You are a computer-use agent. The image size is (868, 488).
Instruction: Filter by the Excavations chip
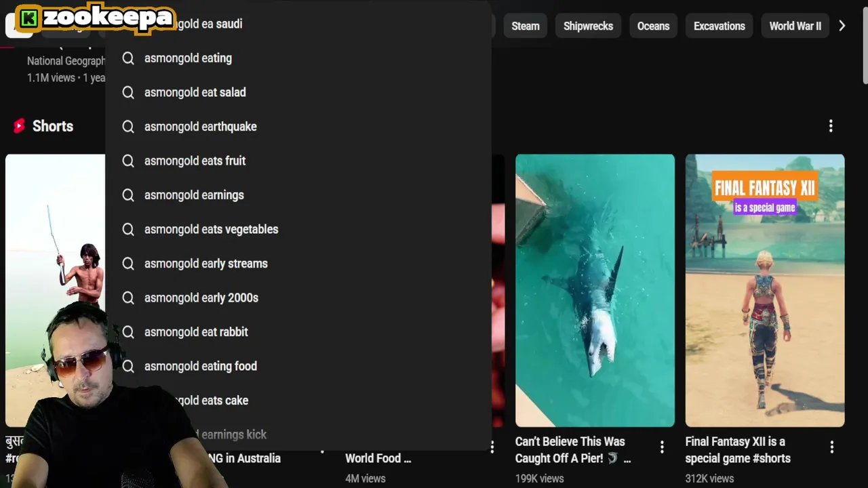[x=719, y=26]
